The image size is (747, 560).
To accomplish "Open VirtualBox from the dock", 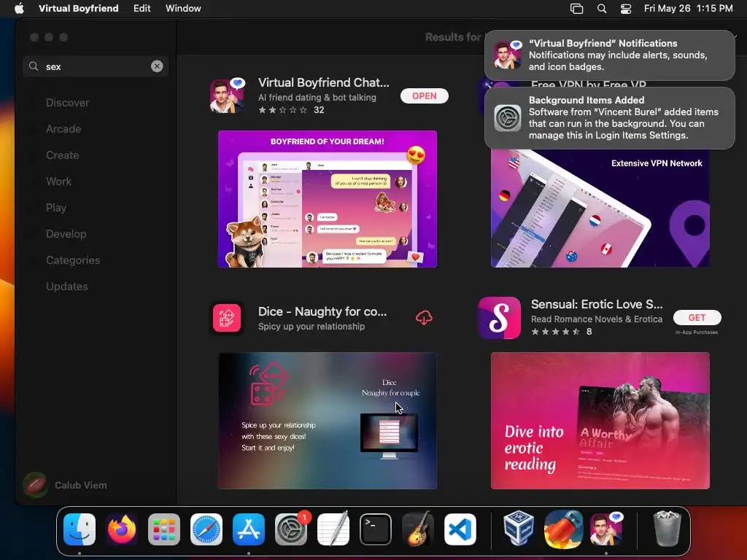I will tap(519, 529).
